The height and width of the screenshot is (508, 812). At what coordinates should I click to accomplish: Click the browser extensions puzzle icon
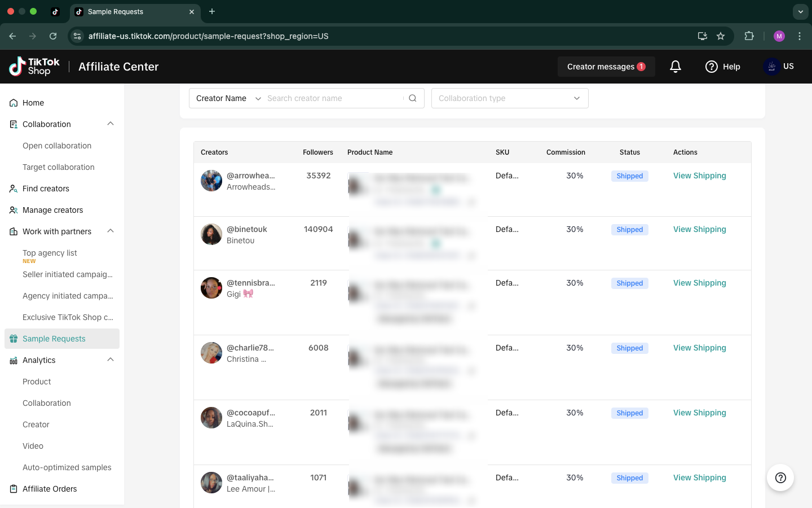(749, 36)
